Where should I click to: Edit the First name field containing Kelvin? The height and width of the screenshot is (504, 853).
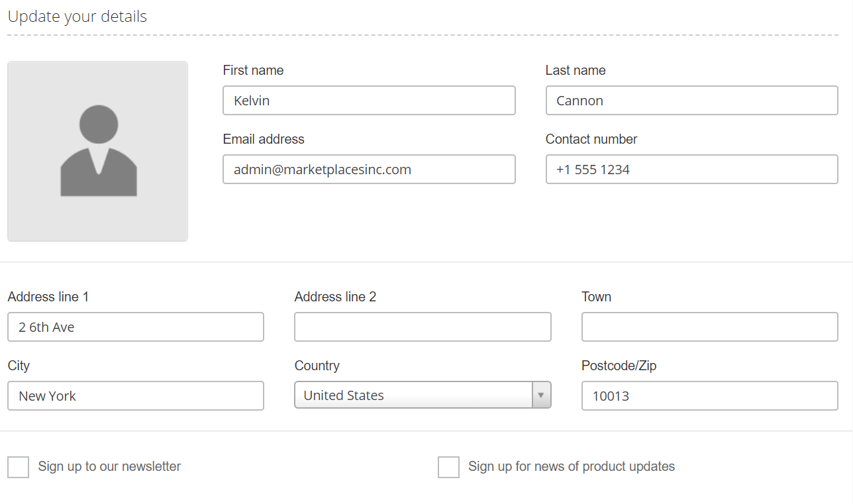point(369,101)
